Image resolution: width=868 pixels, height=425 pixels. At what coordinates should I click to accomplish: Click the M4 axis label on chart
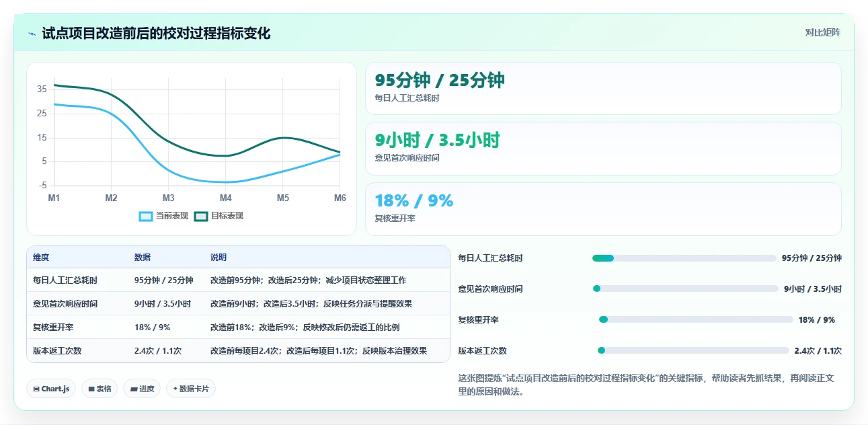click(226, 198)
